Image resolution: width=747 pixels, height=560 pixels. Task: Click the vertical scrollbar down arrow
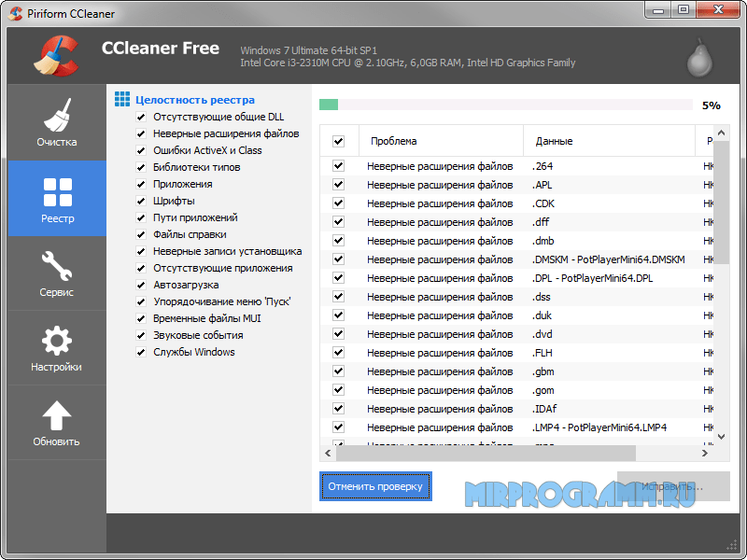coord(721,436)
